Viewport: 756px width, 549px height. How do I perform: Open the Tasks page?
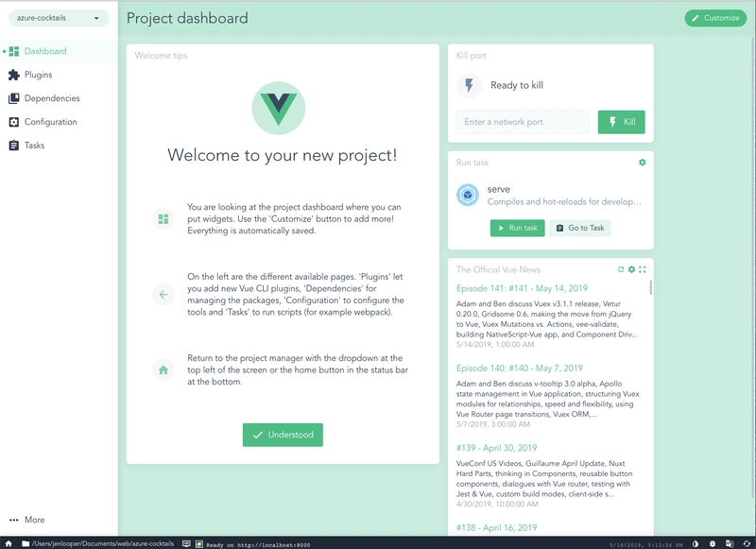tap(59, 146)
